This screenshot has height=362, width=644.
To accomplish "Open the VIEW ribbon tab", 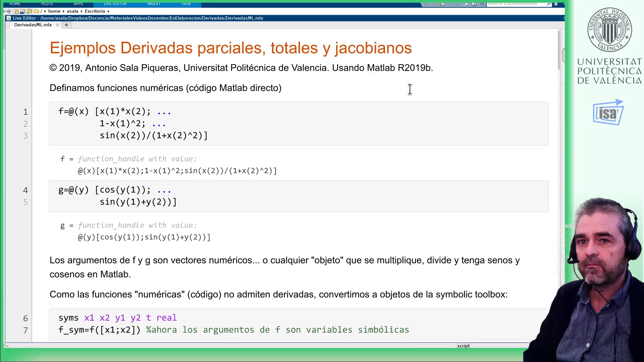I will click(x=186, y=4).
